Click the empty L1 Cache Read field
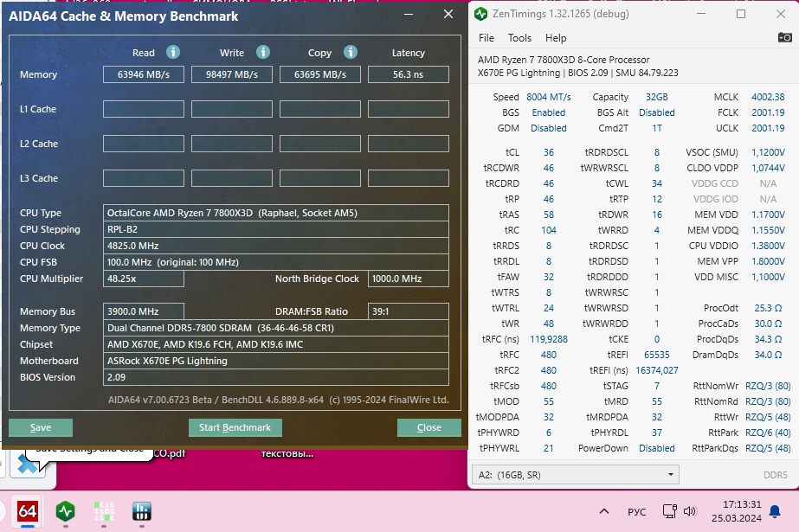Image resolution: width=799 pixels, height=532 pixels. [x=144, y=109]
